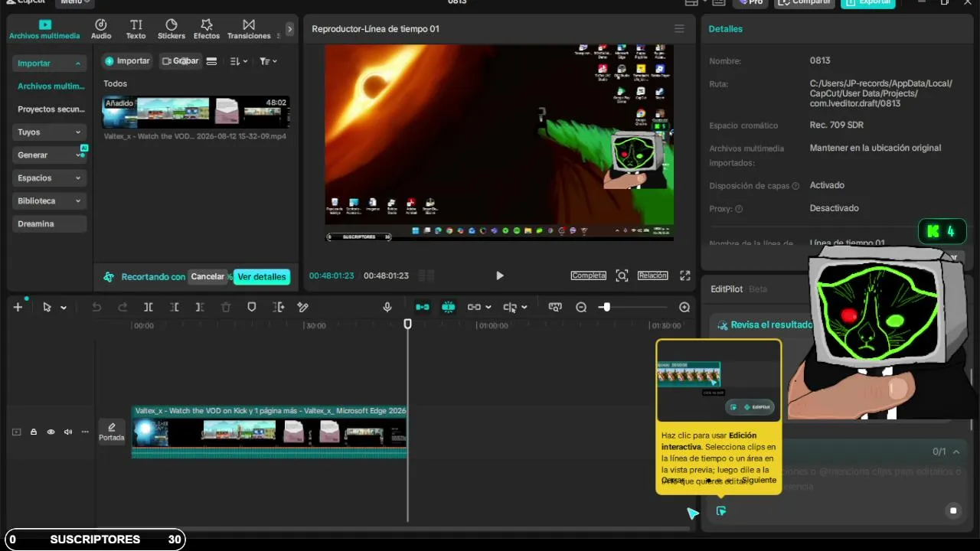Image resolution: width=980 pixels, height=551 pixels.
Task: Switch to the Texto tab
Action: pos(136,29)
